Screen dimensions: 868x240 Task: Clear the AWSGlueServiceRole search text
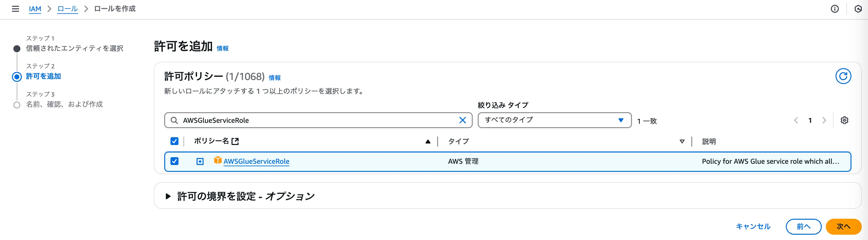point(462,120)
